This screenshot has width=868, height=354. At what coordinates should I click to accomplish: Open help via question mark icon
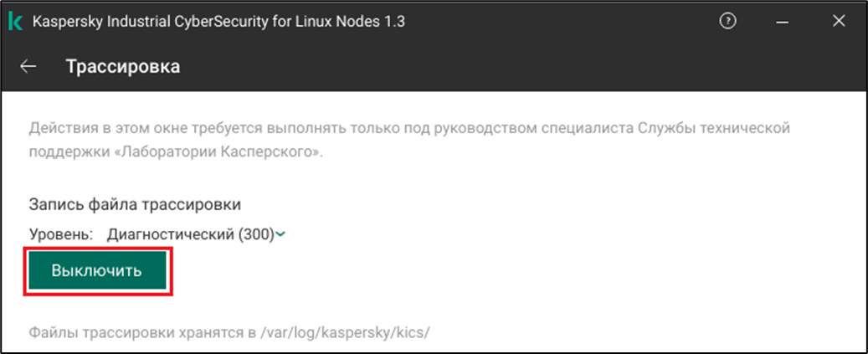728,22
